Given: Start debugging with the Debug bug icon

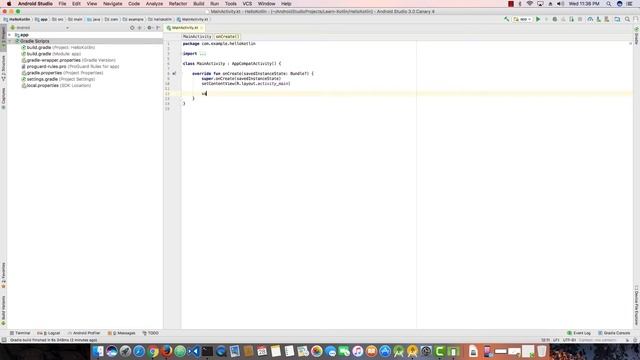Looking at the screenshot, I should (x=555, y=19).
